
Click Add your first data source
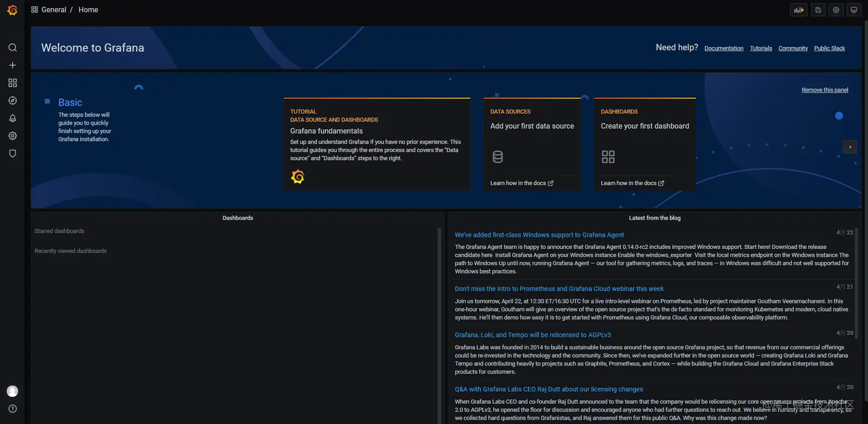coord(532,126)
